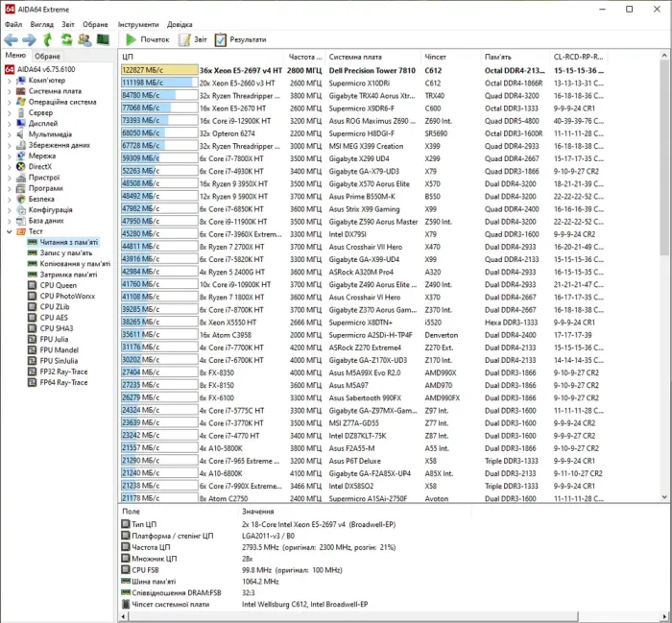Click the Refresh toolbar icon
672x623 pixels.
(x=67, y=39)
